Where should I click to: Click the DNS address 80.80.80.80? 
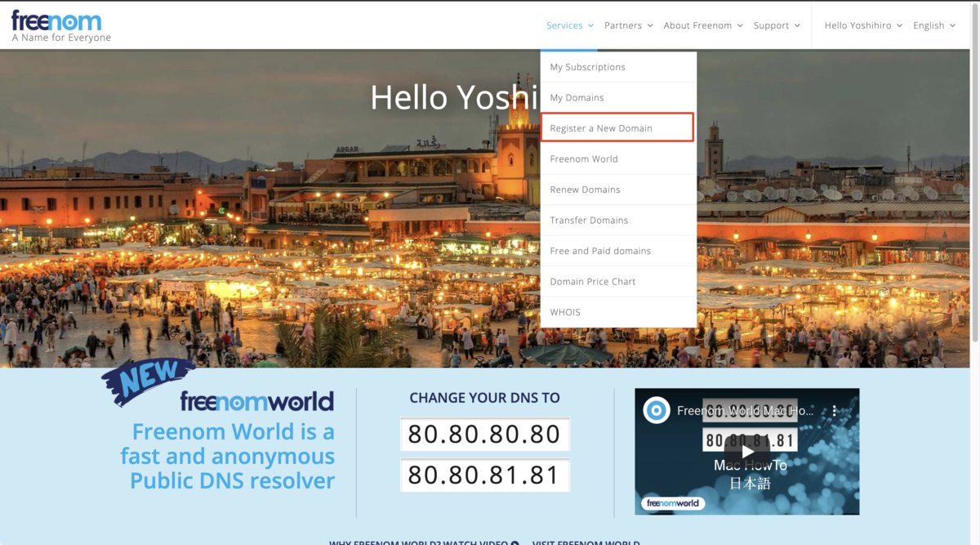pyautogui.click(x=484, y=434)
